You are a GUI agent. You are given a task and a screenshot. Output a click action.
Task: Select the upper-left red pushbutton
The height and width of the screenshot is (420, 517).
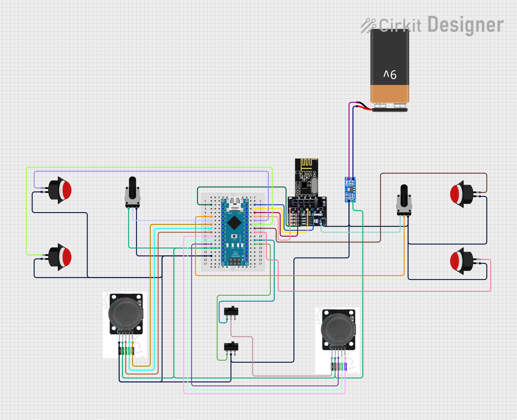pyautogui.click(x=60, y=190)
